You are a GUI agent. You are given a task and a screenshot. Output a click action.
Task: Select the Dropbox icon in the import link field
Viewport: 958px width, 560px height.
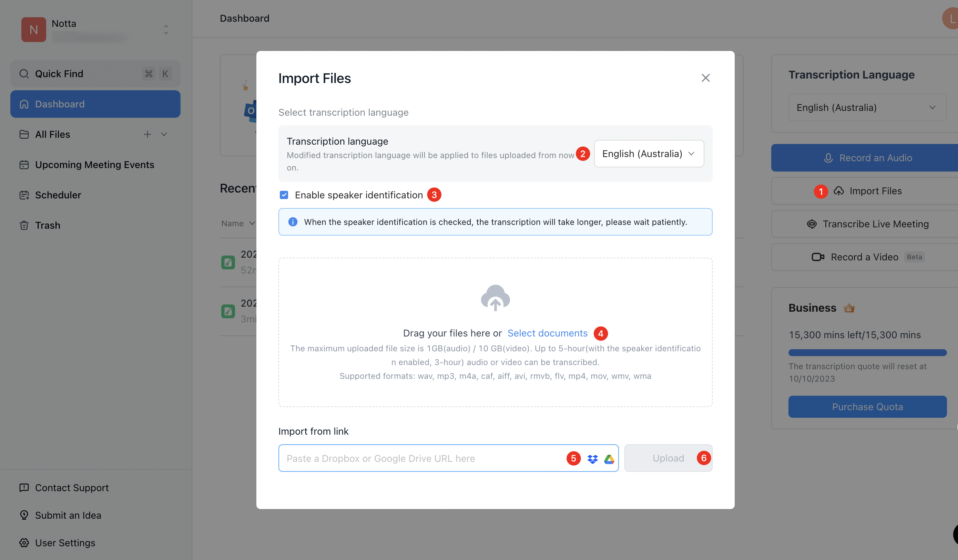(x=592, y=458)
